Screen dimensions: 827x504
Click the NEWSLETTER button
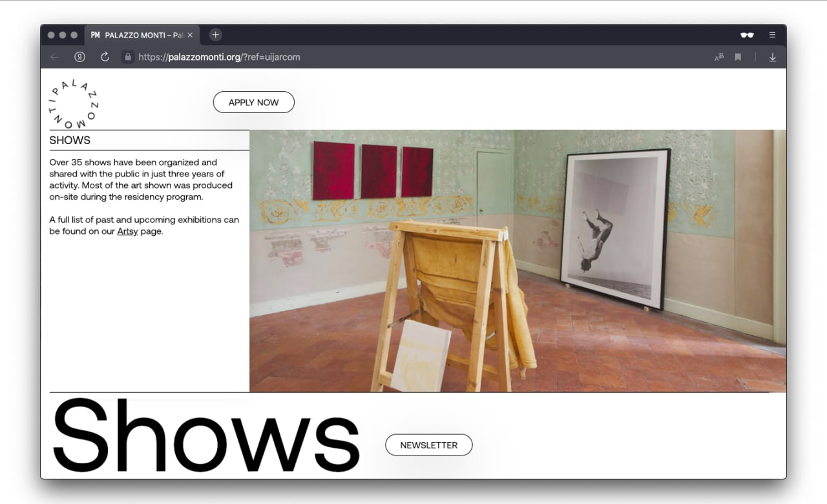pos(429,445)
